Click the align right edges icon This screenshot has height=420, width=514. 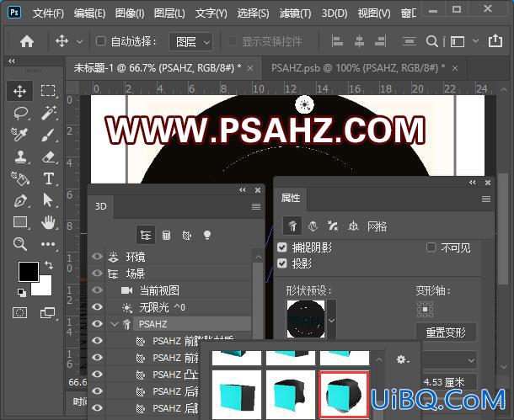380,41
